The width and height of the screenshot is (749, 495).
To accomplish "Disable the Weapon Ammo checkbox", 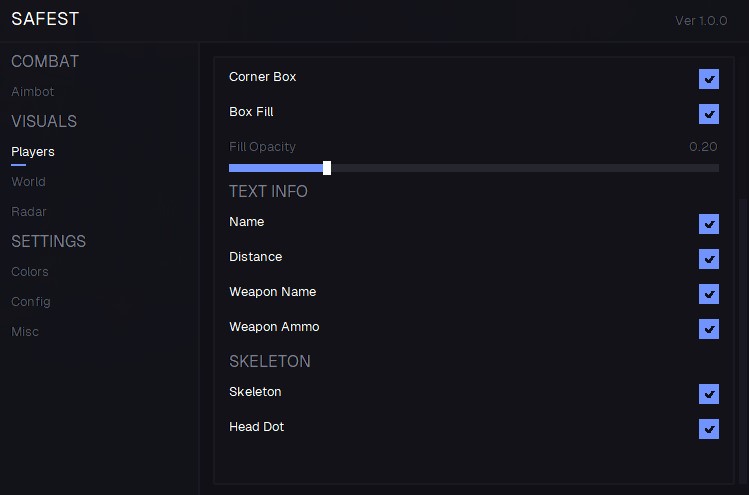I will (709, 329).
